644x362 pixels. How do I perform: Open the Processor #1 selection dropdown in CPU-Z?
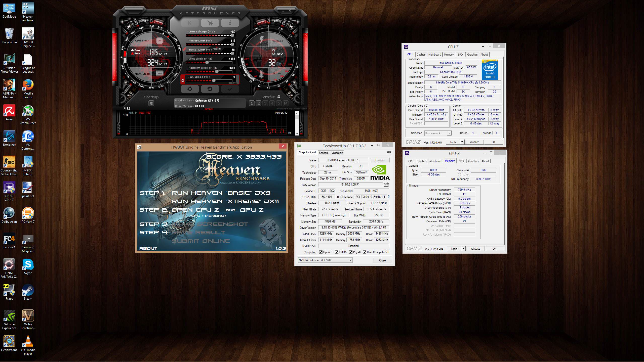438,133
